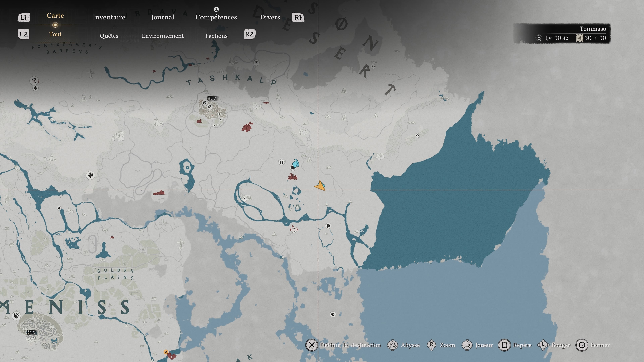Image resolution: width=644 pixels, height=362 pixels.
Task: Switch to the Factions filter
Action: point(217,36)
